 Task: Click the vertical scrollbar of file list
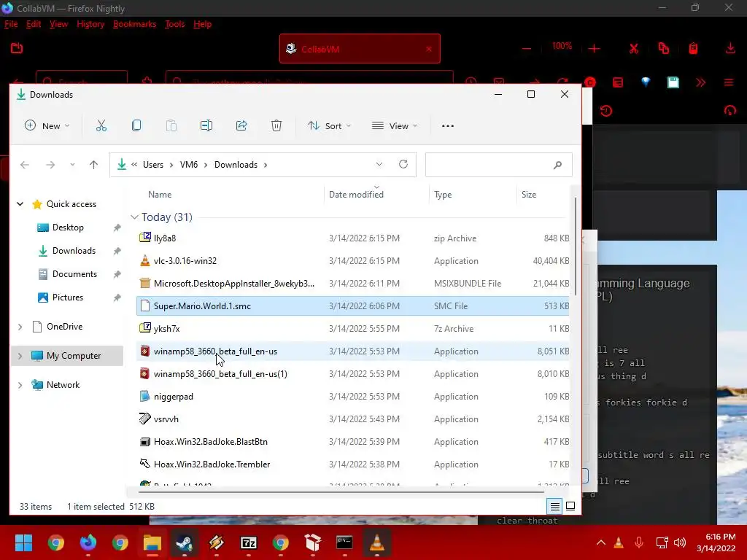click(x=576, y=246)
